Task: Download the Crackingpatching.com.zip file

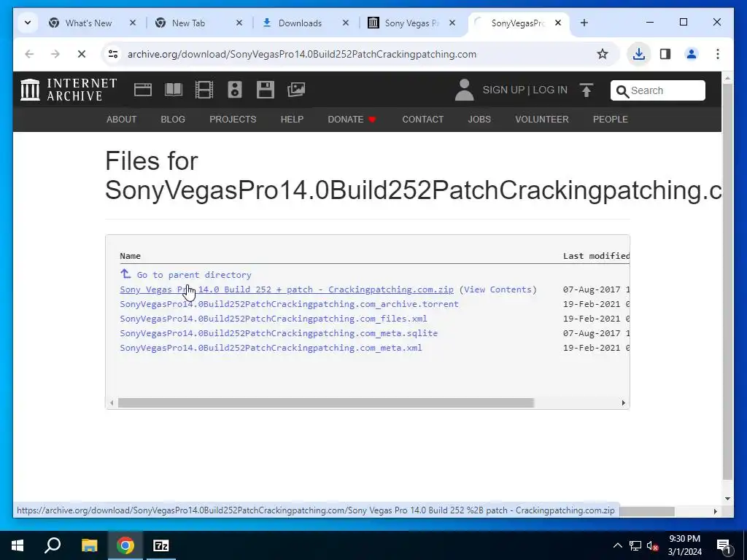Action: [287, 289]
